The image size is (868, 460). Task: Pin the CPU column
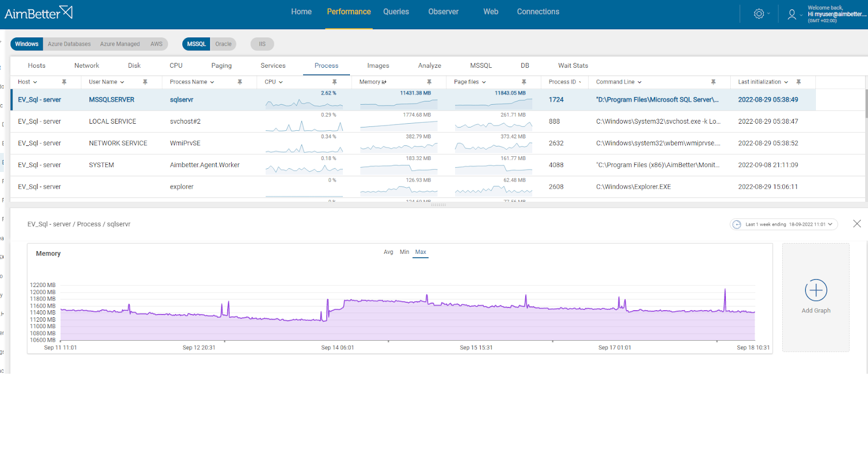pyautogui.click(x=335, y=82)
